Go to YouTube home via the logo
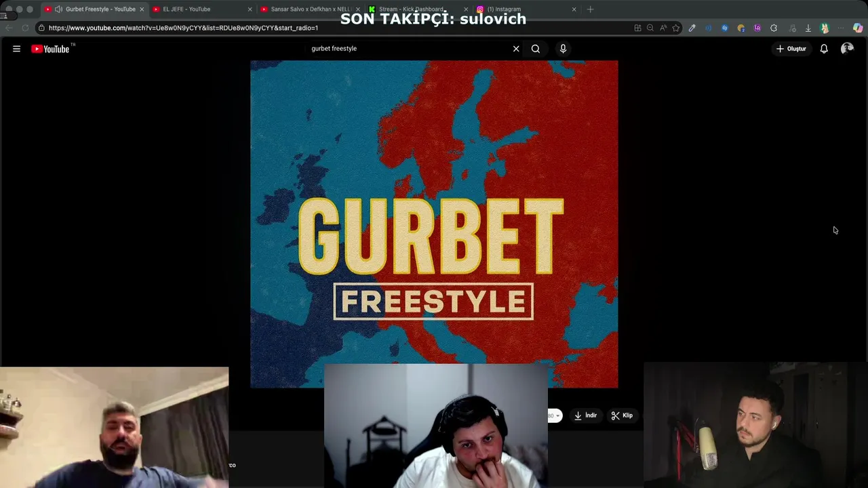Viewport: 868px width, 488px height. tap(50, 49)
